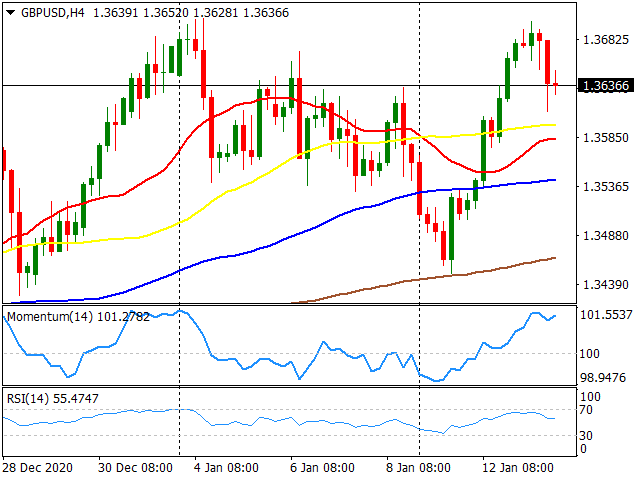Click the 1.35365 price axis label

click(606, 187)
